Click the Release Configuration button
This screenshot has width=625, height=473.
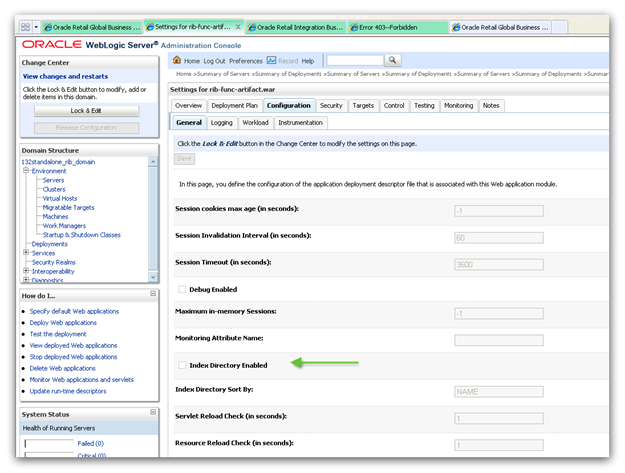pos(86,128)
